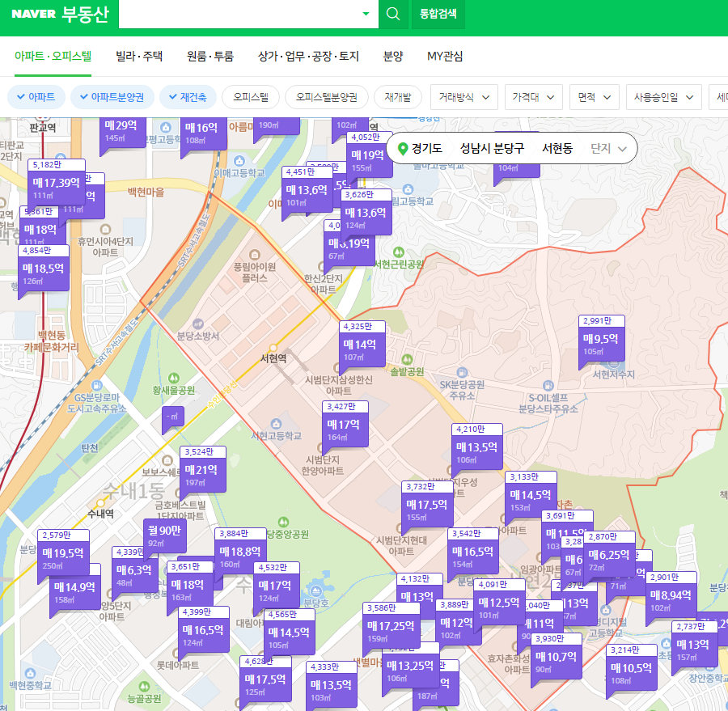The height and width of the screenshot is (711, 728).
Task: Click 백현동 카페문화거리 map label
Action: point(52,341)
